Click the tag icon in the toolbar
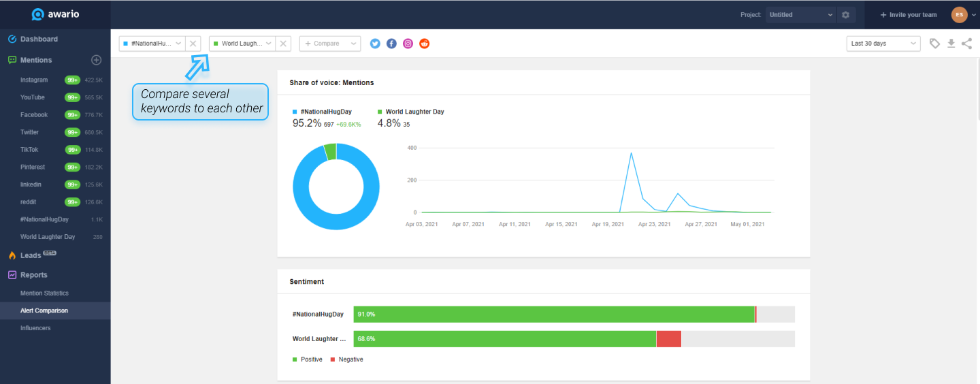 935,44
